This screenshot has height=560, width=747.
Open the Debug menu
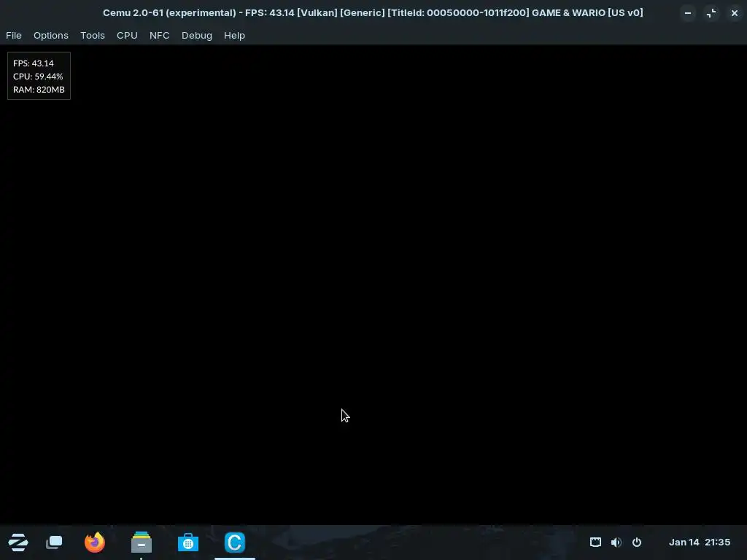197,35
